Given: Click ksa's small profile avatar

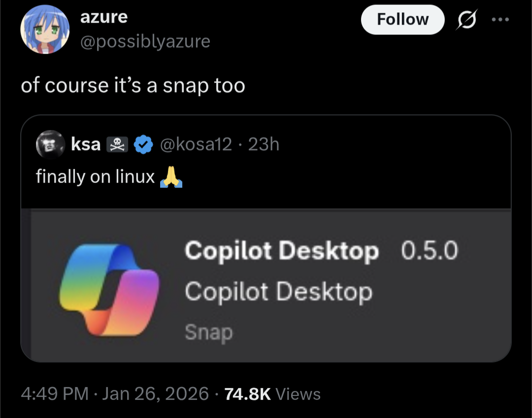Looking at the screenshot, I should click(49, 144).
